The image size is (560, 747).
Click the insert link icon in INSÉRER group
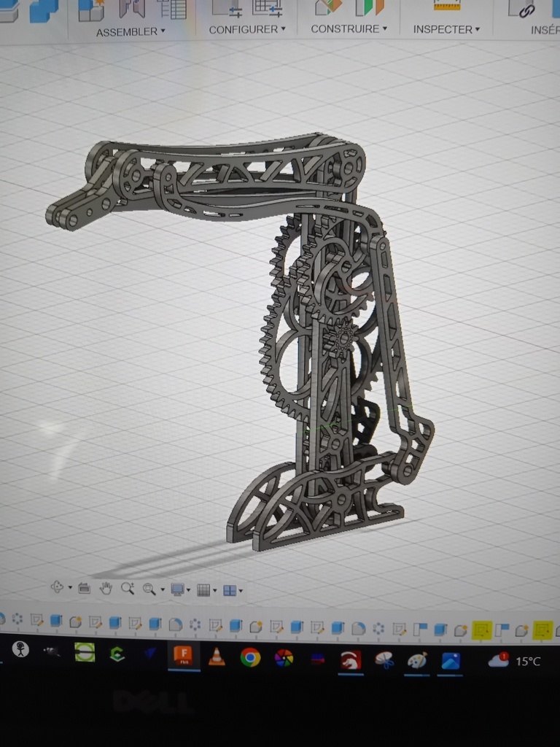point(522,9)
